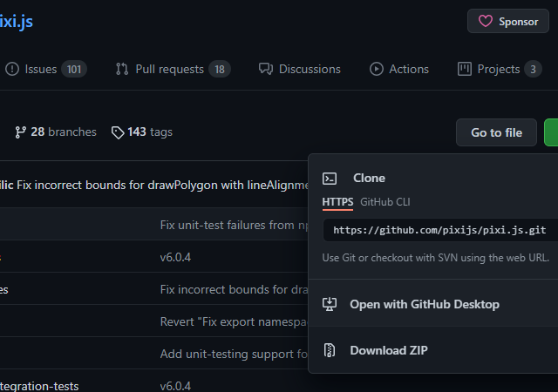Click the Projects board icon
The width and height of the screenshot is (558, 392).
(x=465, y=69)
